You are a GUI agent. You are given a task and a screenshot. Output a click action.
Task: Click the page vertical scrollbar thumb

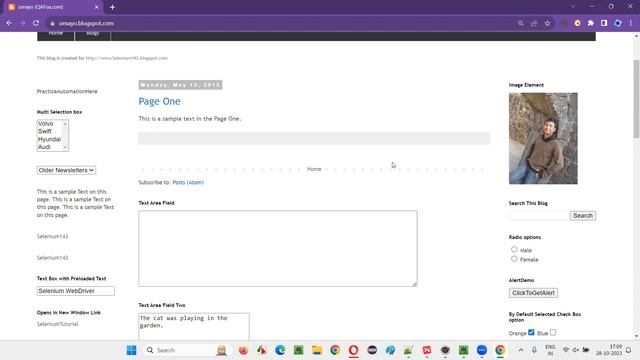[636, 99]
